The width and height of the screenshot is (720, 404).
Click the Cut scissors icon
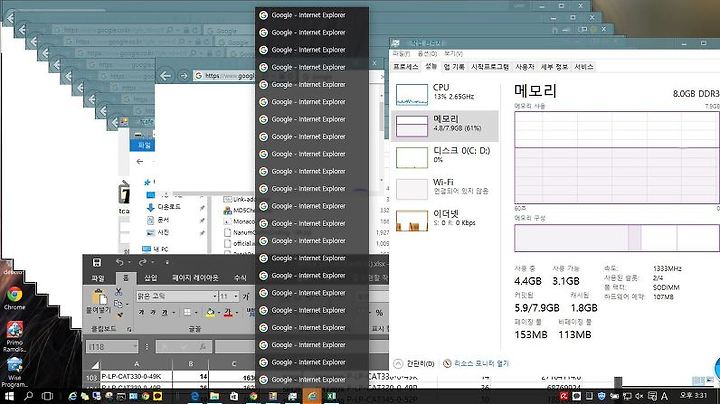click(118, 291)
